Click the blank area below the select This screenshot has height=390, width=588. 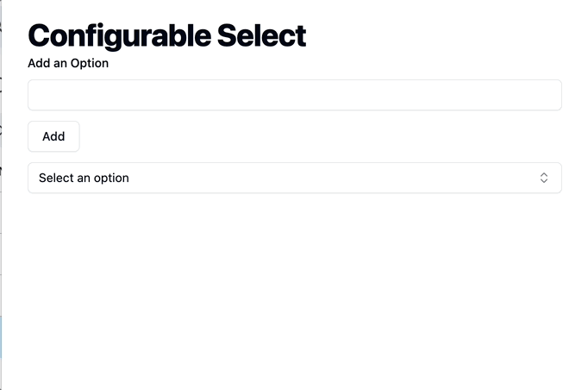tap(294, 289)
